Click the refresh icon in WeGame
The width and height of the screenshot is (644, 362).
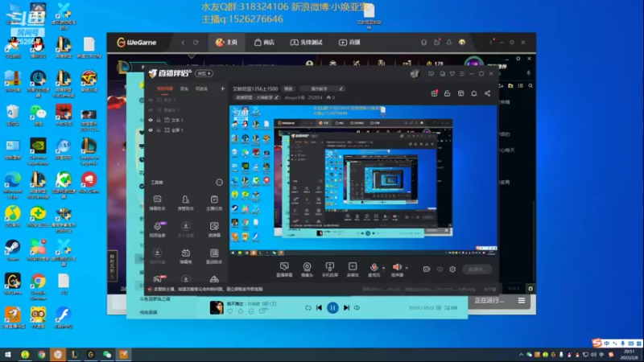[x=196, y=43]
